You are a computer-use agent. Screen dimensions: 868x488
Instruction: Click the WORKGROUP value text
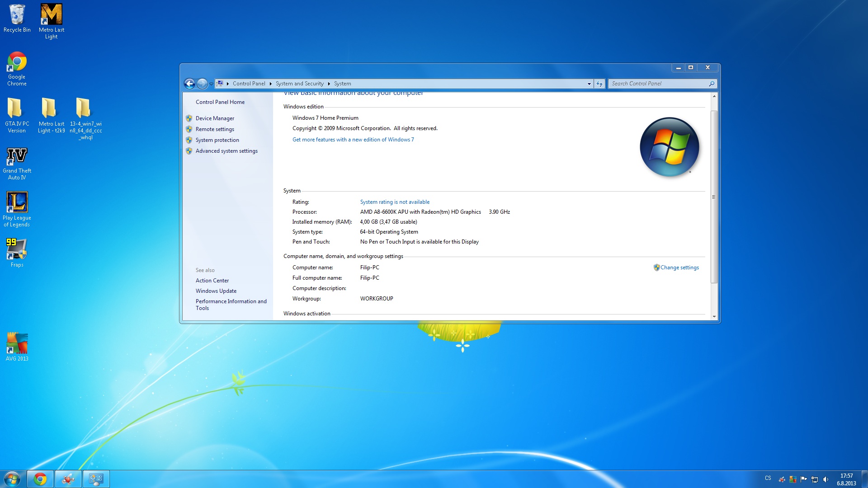[377, 299]
